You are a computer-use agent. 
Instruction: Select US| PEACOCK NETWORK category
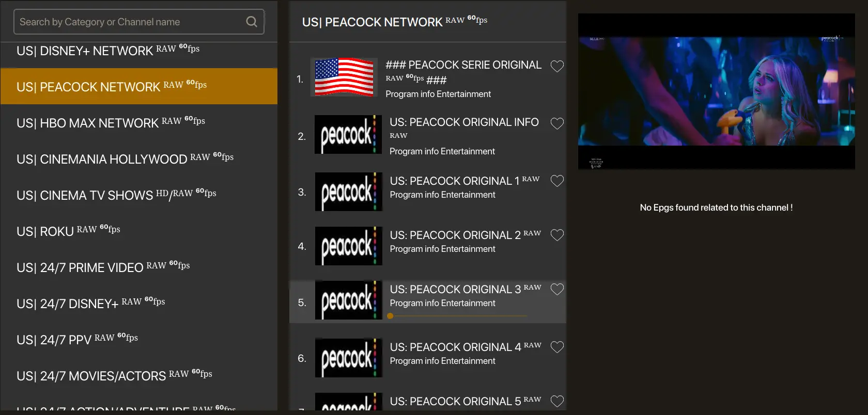point(139,86)
